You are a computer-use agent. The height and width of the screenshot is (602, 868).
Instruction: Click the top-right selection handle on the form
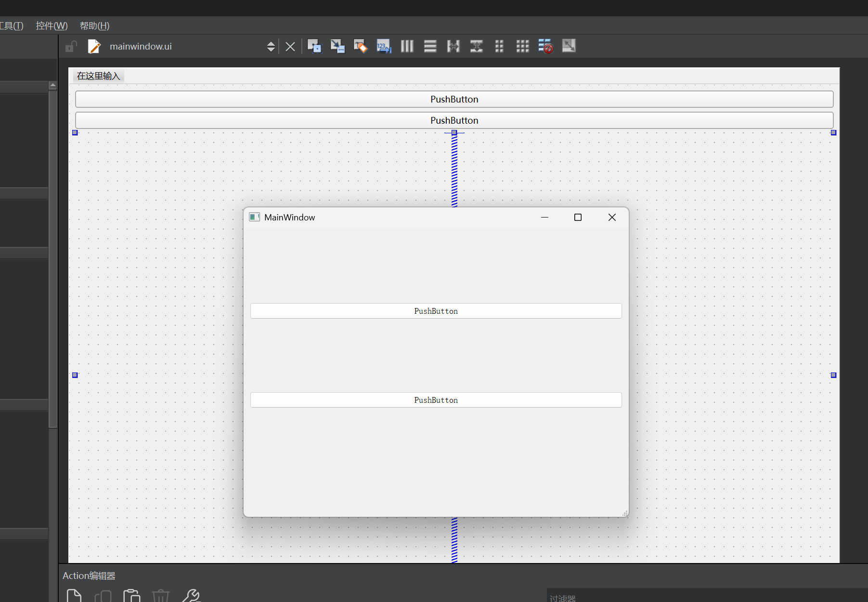pos(833,132)
